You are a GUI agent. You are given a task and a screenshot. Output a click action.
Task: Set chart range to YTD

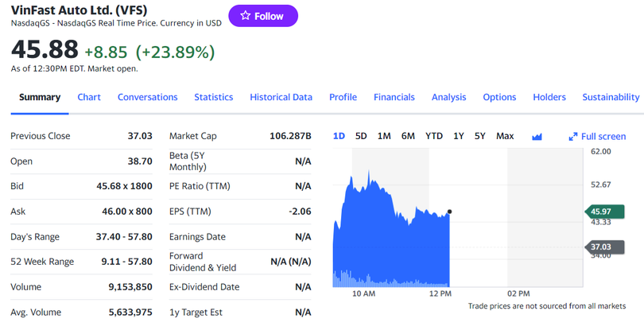click(434, 136)
